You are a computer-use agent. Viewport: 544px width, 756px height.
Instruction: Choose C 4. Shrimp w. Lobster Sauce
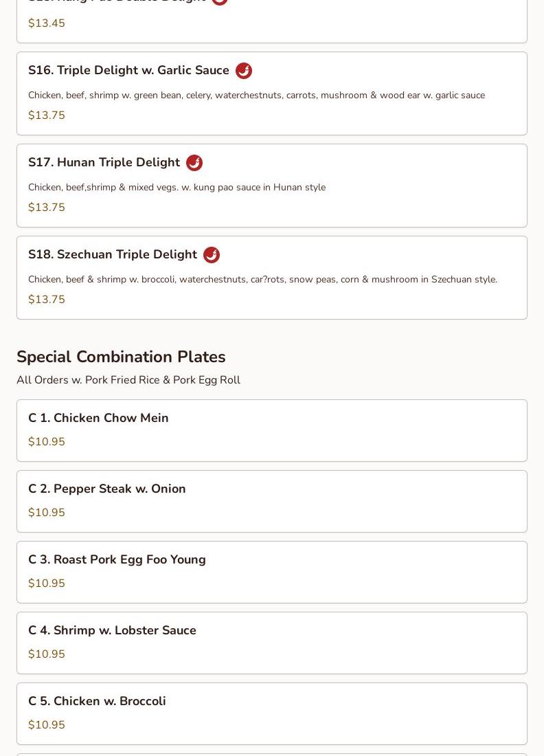pyautogui.click(x=112, y=630)
